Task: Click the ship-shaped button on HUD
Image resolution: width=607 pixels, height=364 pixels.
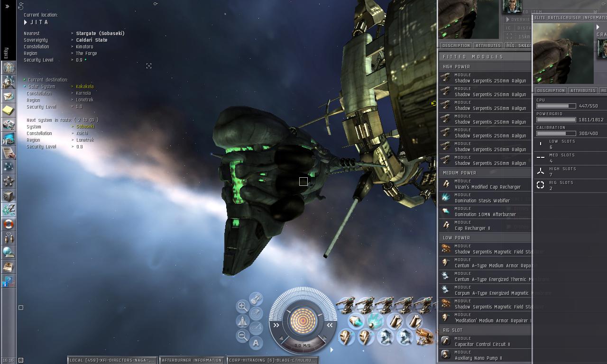Action: [x=242, y=321]
